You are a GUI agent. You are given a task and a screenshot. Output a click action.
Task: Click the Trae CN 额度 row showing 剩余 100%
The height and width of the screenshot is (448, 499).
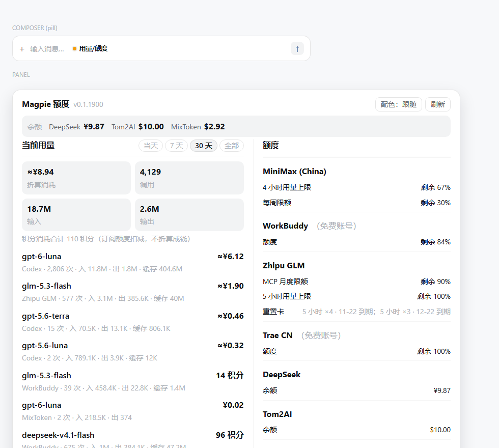point(356,351)
